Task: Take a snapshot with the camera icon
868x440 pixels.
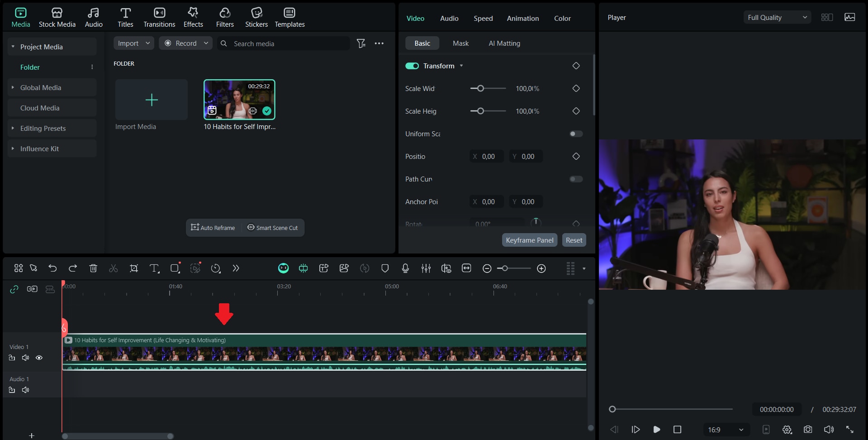Action: coord(808,430)
